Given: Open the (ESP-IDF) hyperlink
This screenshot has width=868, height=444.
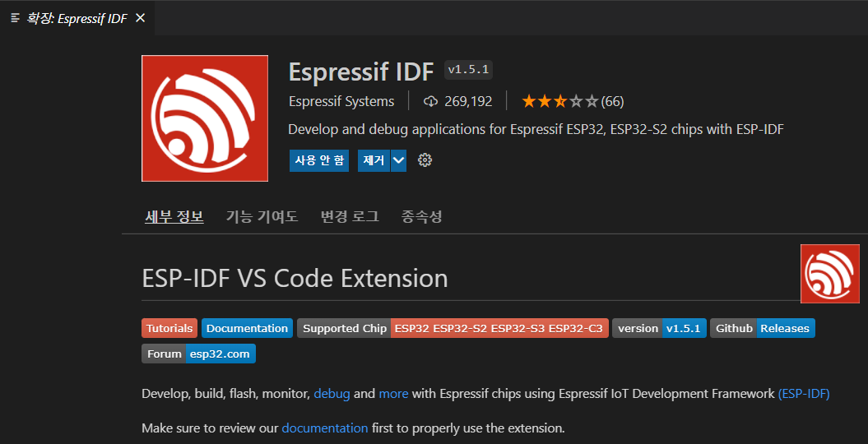Looking at the screenshot, I should [804, 394].
